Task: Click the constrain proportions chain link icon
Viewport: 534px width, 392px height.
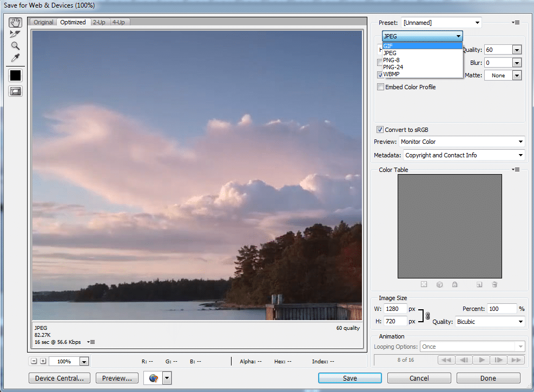Action: tap(427, 316)
